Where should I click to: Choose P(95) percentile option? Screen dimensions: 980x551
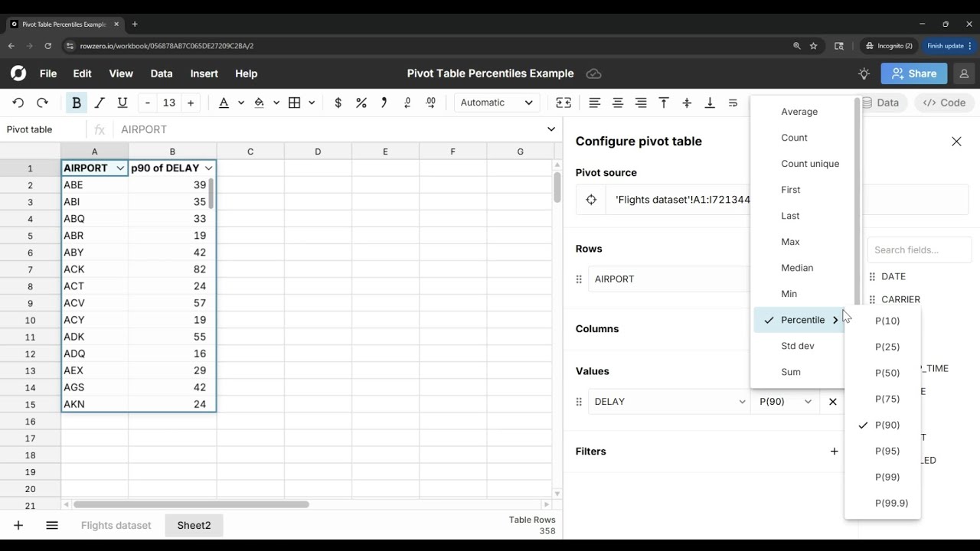887,451
